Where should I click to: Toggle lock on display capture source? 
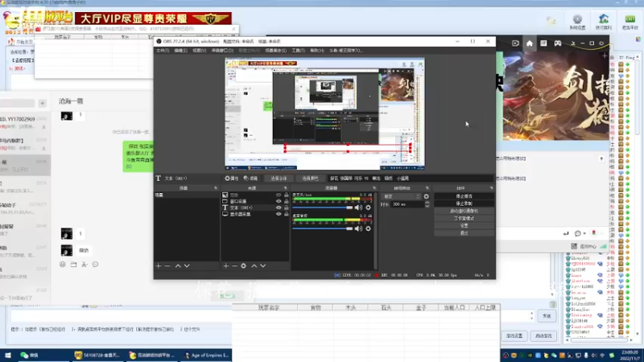287,214
